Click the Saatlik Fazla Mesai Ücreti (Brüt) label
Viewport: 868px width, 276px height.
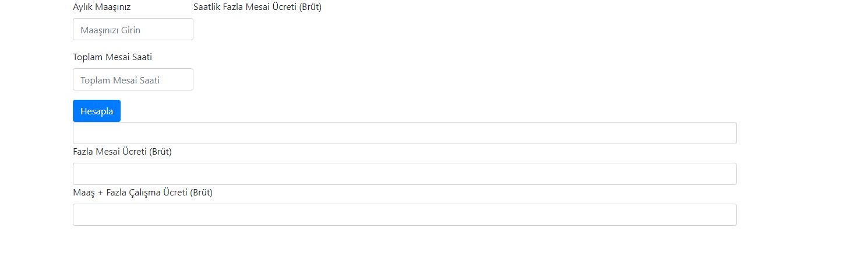click(257, 7)
